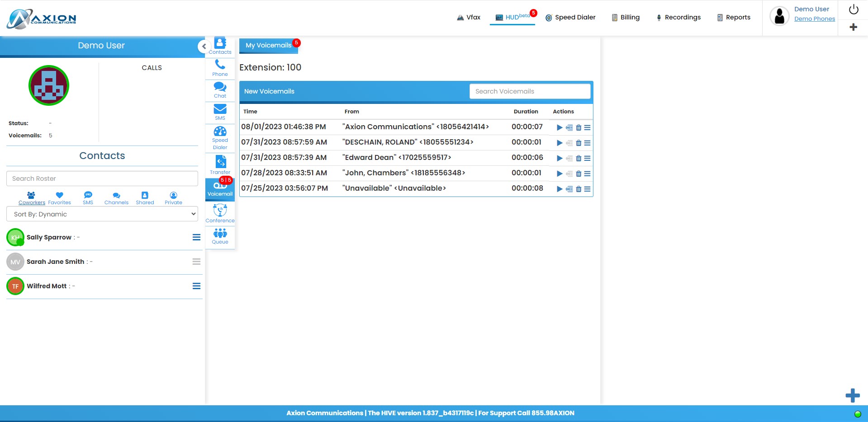The image size is (868, 422).
Task: Click the Search Roster field
Action: pos(102,178)
